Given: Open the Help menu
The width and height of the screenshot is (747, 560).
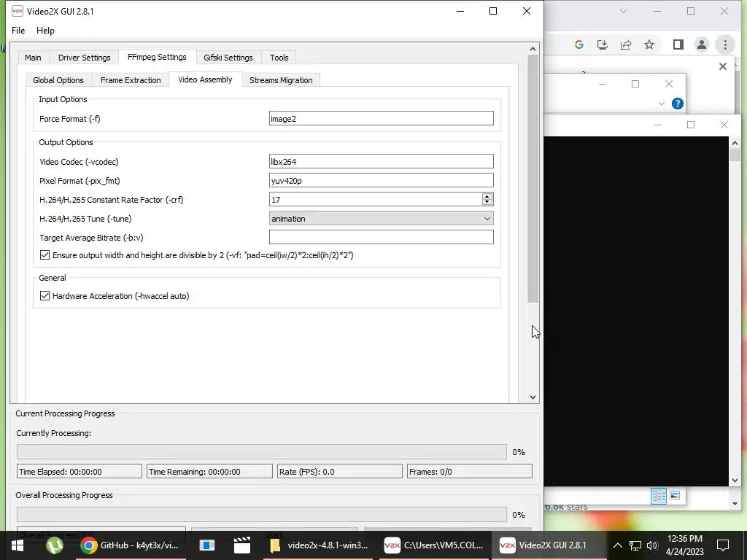Looking at the screenshot, I should (45, 31).
